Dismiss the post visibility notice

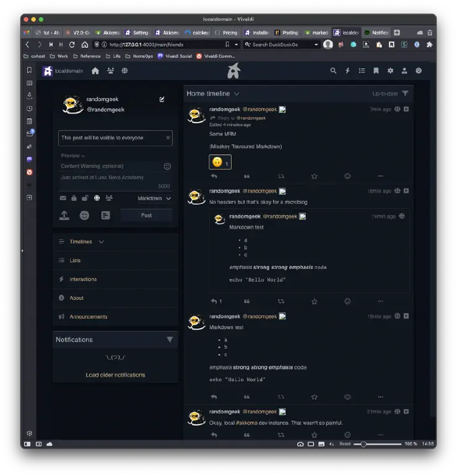168,138
